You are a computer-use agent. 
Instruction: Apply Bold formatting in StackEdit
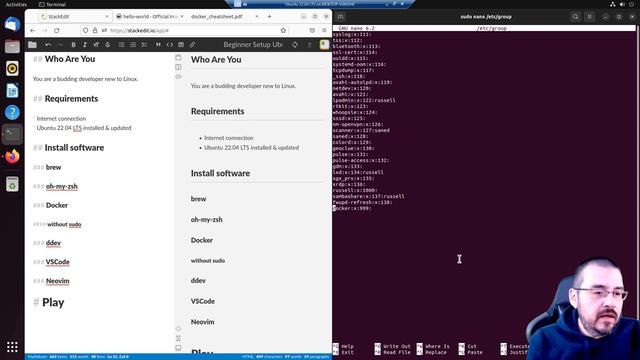[x=73, y=44]
